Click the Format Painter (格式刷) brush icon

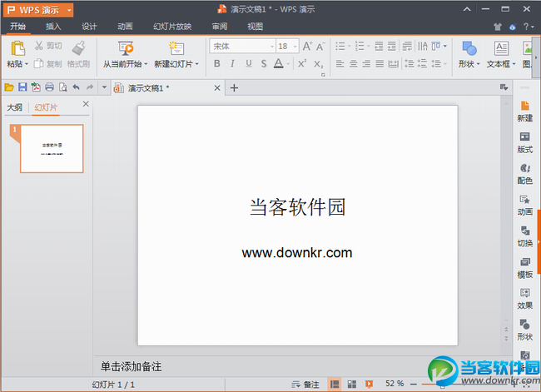(x=78, y=48)
